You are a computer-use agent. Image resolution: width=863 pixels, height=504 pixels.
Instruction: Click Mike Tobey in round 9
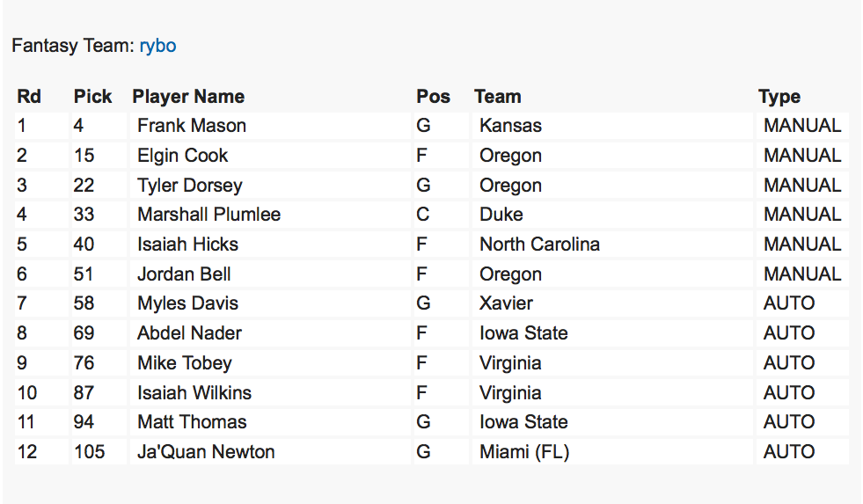point(184,363)
